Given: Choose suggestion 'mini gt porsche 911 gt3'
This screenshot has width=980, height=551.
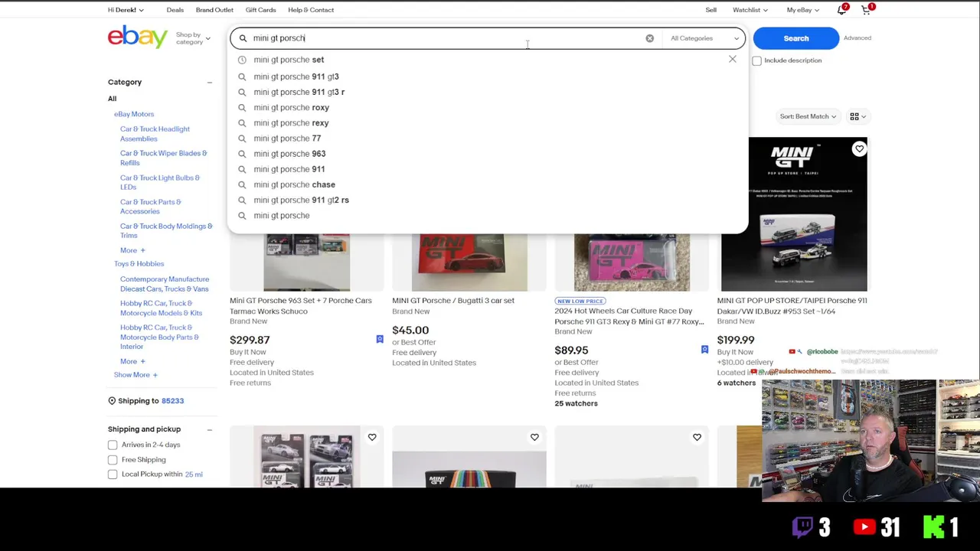Looking at the screenshot, I should click(296, 77).
